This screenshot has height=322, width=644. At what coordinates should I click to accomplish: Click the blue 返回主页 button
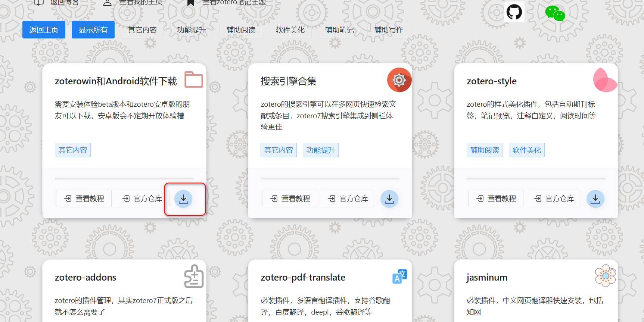click(x=44, y=30)
